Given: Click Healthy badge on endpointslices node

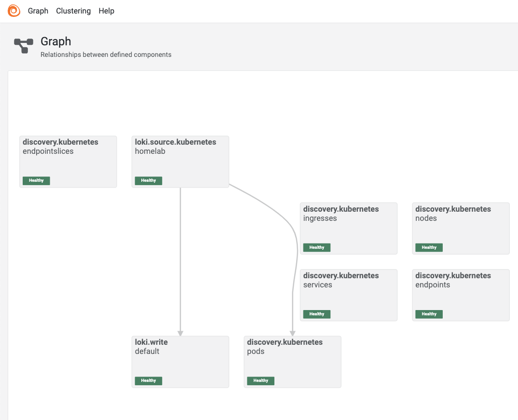Looking at the screenshot, I should (36, 180).
